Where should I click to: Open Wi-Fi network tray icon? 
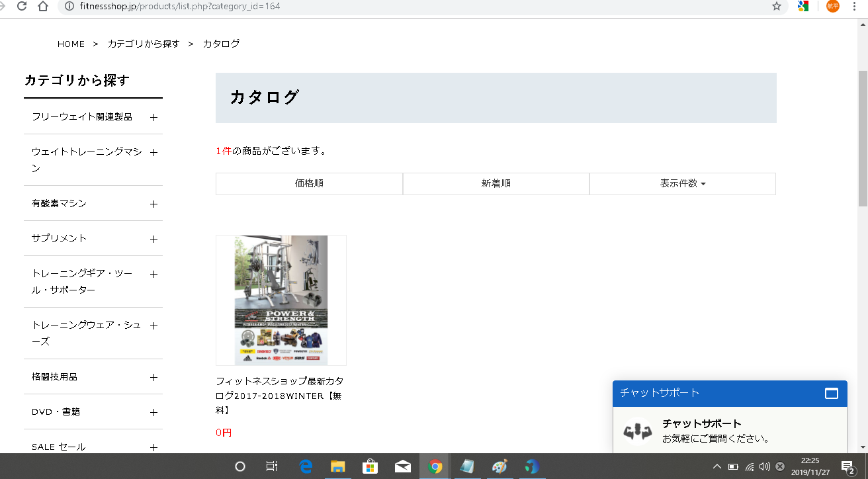coord(750,466)
